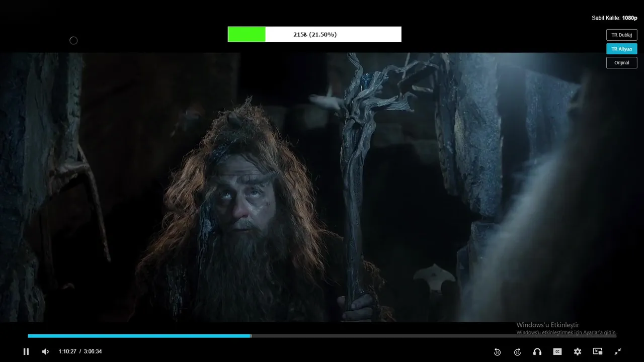Click the elapsed time 1:10:27
644x362 pixels.
(67, 351)
